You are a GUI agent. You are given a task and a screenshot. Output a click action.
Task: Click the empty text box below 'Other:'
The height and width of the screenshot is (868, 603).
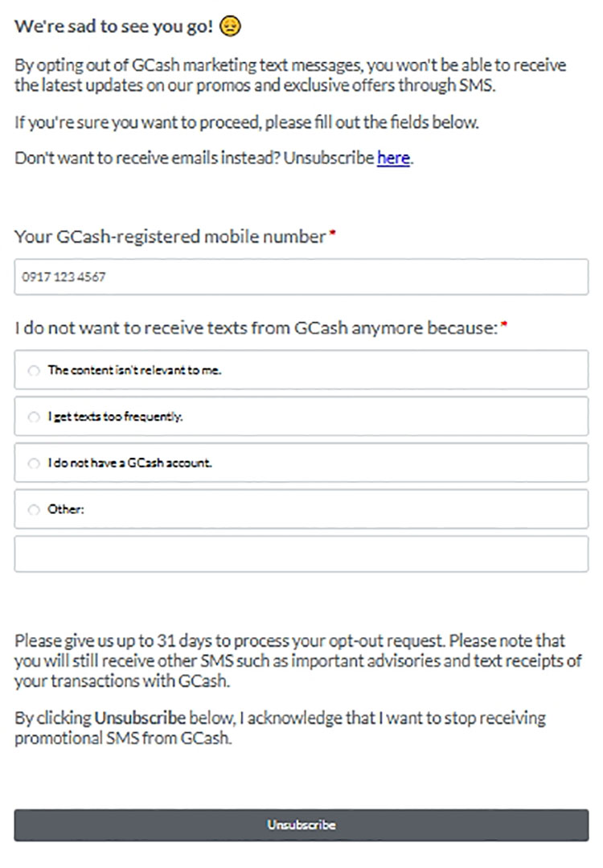pyautogui.click(x=301, y=553)
